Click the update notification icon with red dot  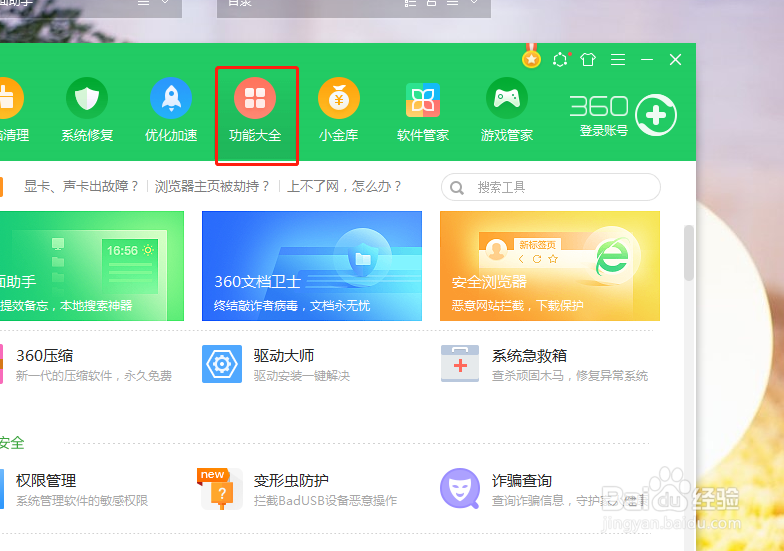pos(561,60)
